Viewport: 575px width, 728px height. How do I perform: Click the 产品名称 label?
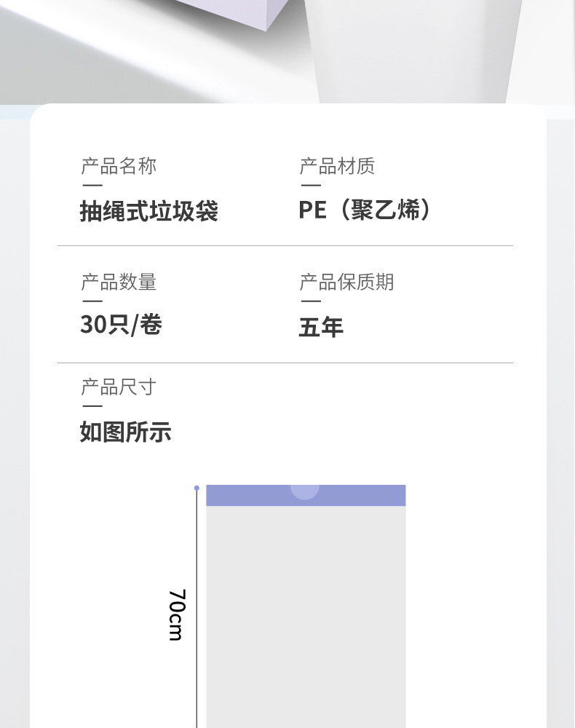pyautogui.click(x=119, y=166)
